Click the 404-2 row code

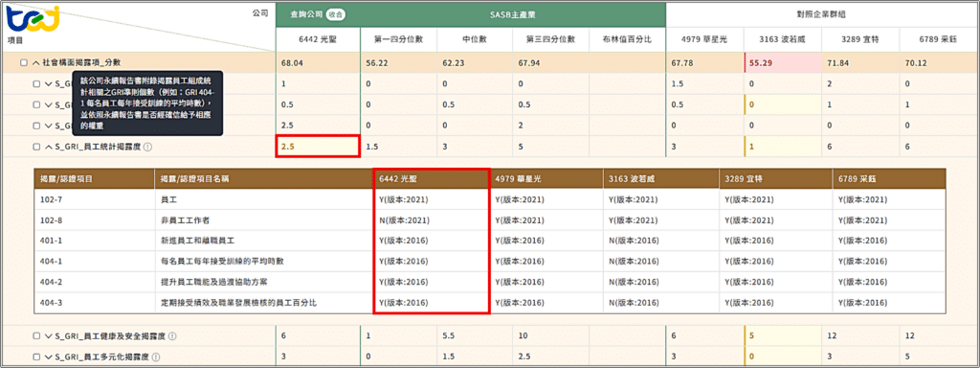pyautogui.click(x=51, y=282)
